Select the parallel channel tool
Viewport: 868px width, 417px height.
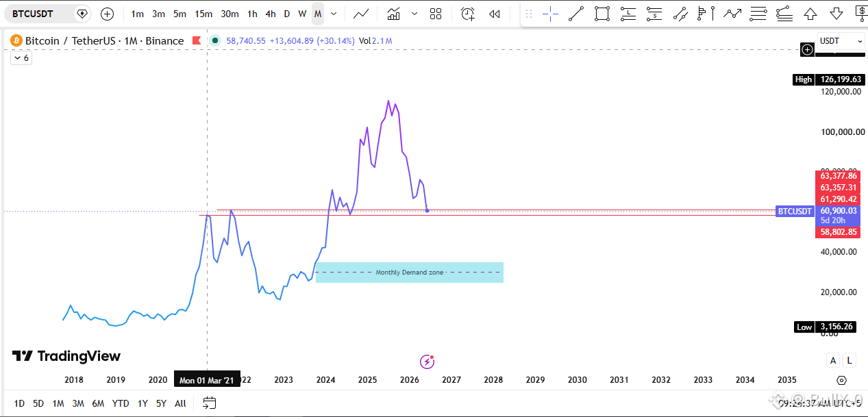(x=680, y=13)
